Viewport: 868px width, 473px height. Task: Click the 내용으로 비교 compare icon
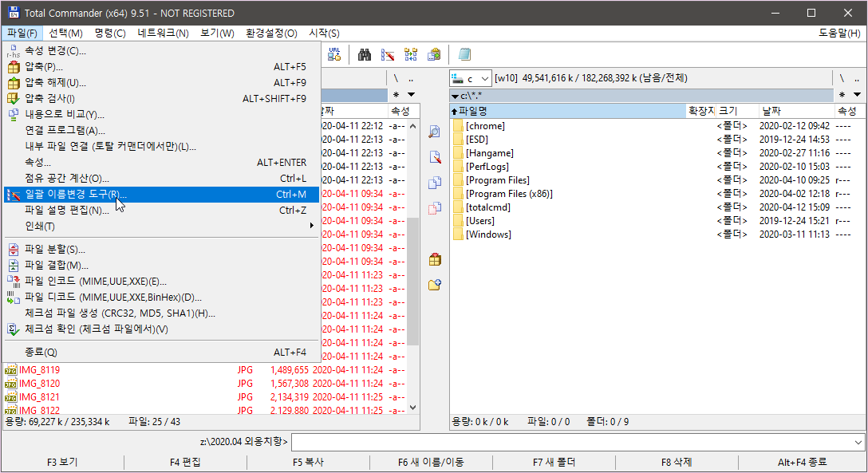[x=14, y=115]
